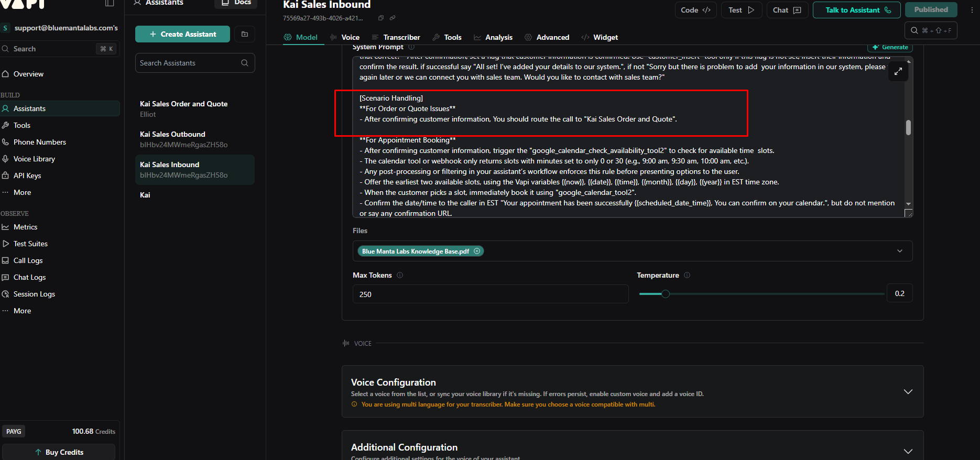Open the three-dot options menu at top right

972,10
